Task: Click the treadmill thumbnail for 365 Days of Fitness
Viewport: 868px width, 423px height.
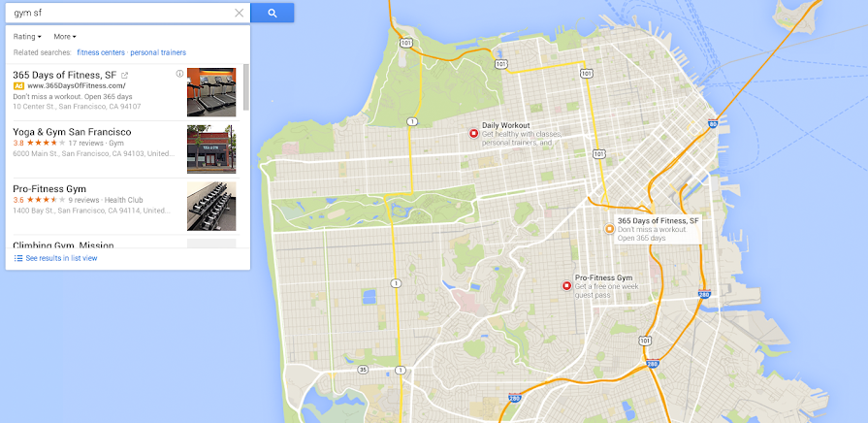Action: (x=211, y=92)
